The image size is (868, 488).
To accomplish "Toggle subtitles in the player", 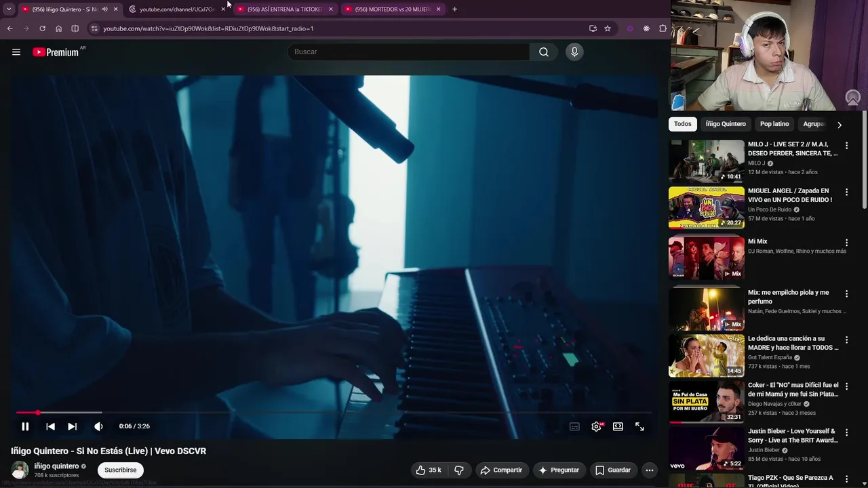I will tap(574, 426).
